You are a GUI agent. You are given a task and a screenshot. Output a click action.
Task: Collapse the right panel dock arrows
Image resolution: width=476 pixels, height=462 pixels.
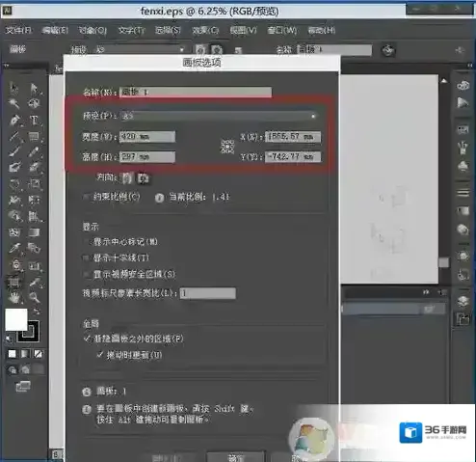pos(469,66)
